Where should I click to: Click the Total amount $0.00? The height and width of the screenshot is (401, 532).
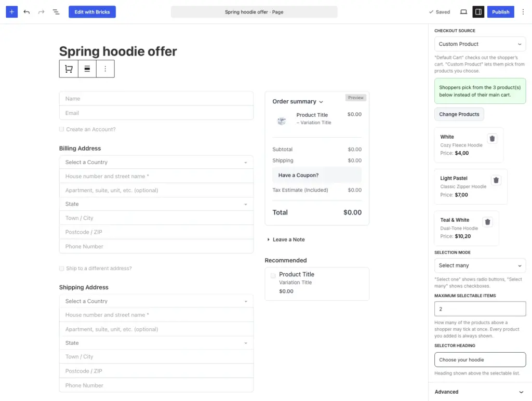353,213
